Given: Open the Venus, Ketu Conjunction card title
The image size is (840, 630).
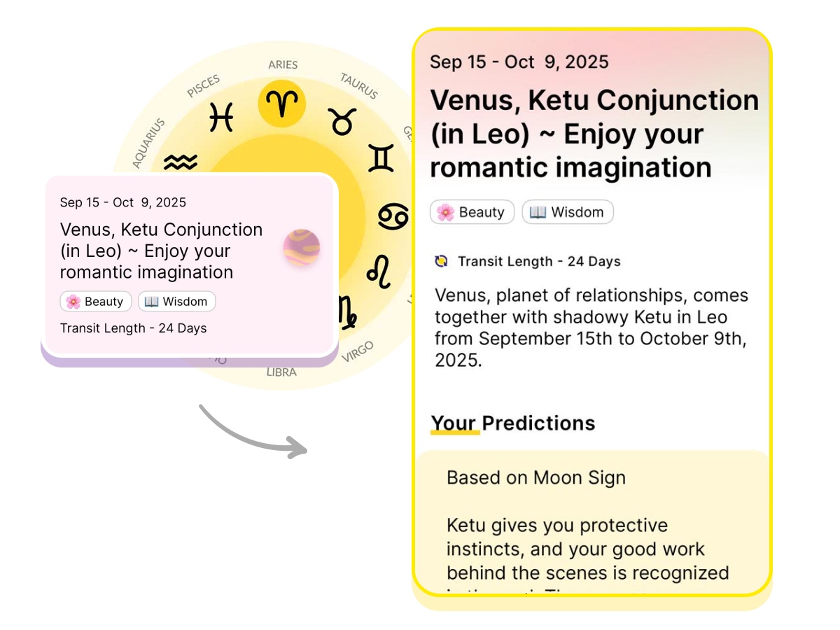Looking at the screenshot, I should [x=161, y=251].
